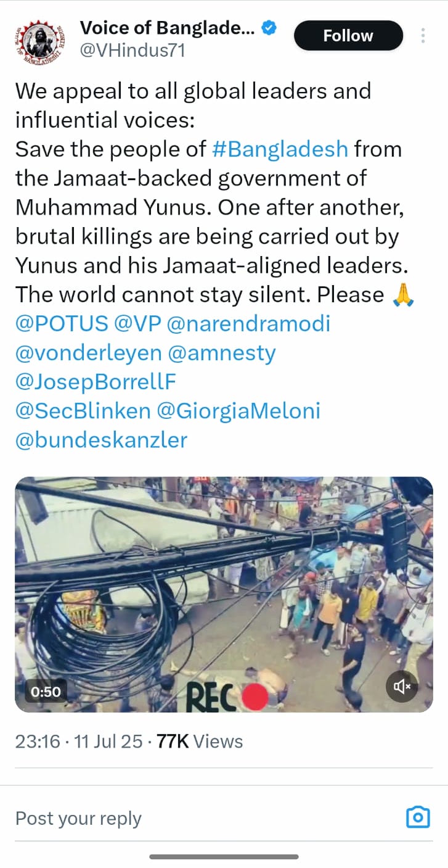
Task: Tap the @vonderleyen mention
Action: point(88,353)
